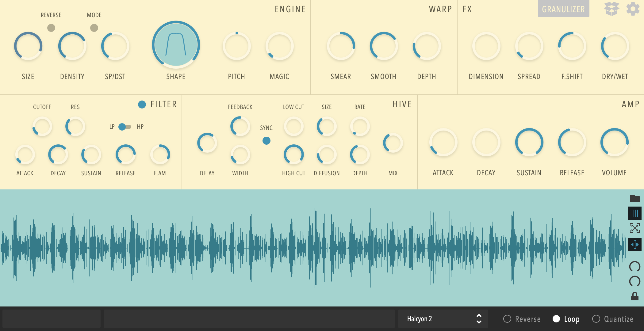
Task: Click the Hive DELAY knob
Action: tap(207, 143)
